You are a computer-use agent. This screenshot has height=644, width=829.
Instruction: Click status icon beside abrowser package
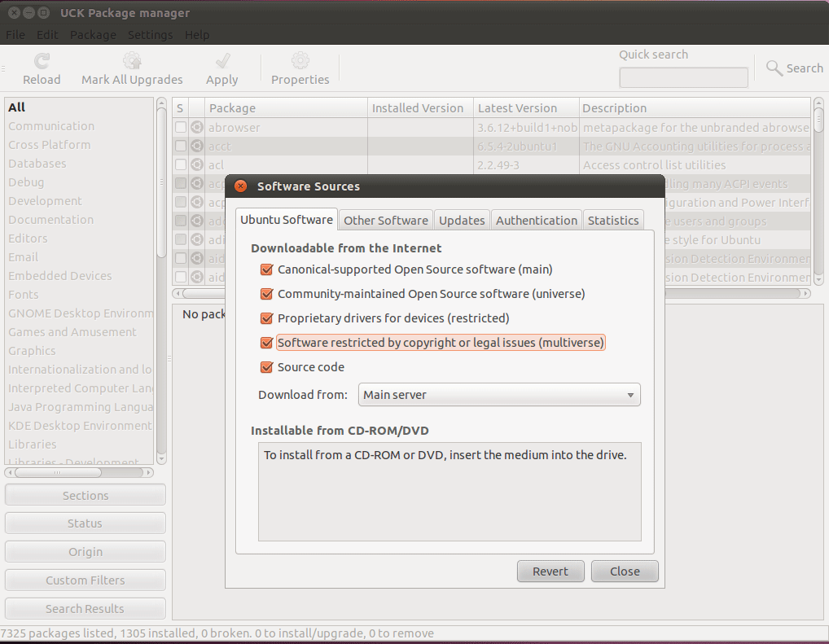(197, 128)
